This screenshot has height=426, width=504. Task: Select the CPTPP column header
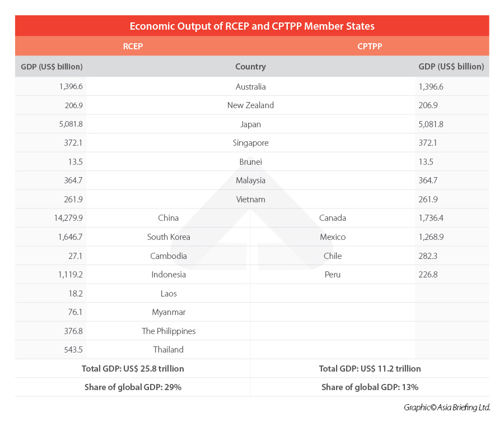tap(370, 47)
